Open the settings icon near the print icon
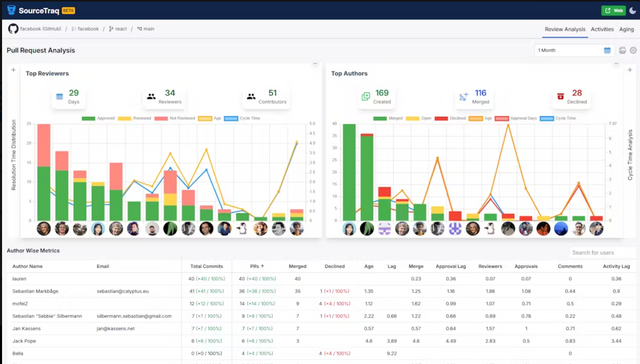640x364 pixels. click(x=633, y=50)
